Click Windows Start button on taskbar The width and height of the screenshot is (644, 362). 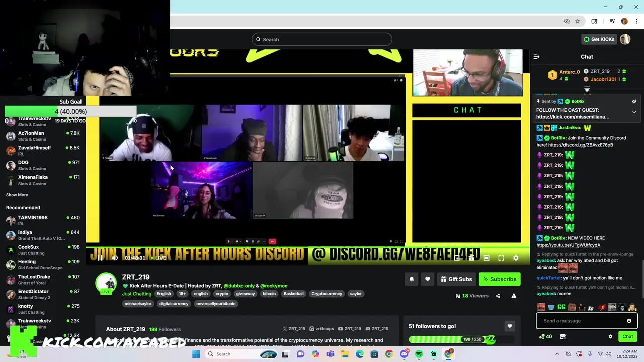click(x=196, y=354)
